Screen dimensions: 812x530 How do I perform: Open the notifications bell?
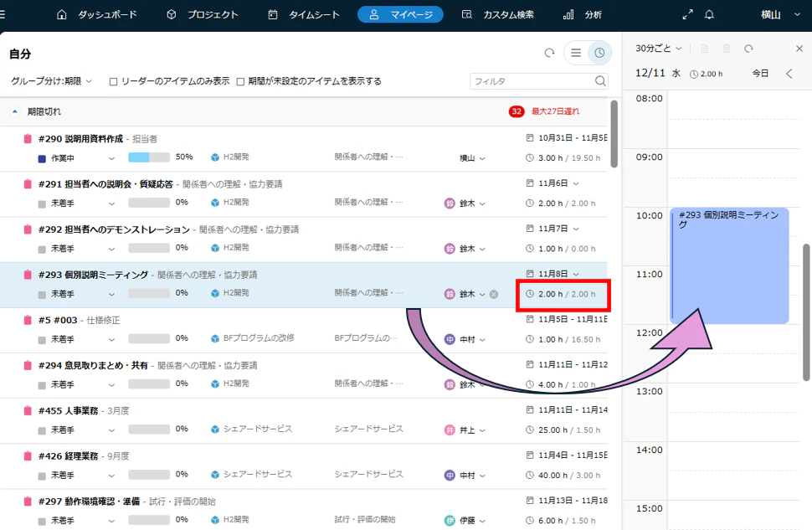coord(710,14)
